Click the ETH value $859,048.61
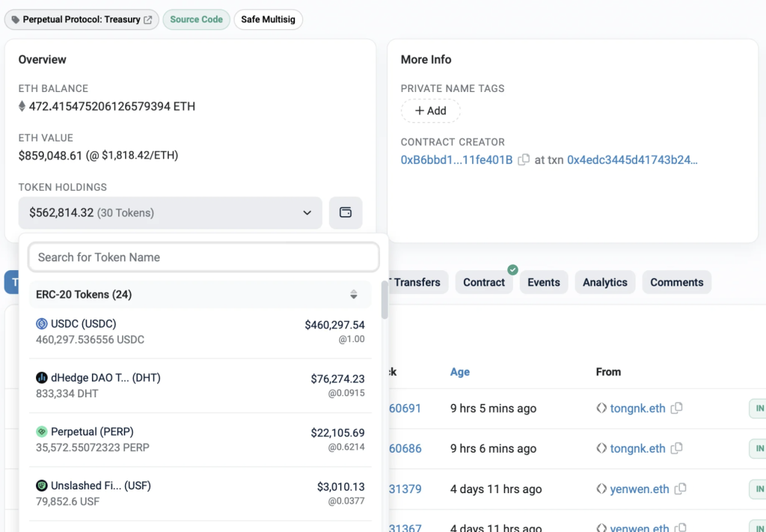Screen dimensions: 766x532 click(x=50, y=156)
